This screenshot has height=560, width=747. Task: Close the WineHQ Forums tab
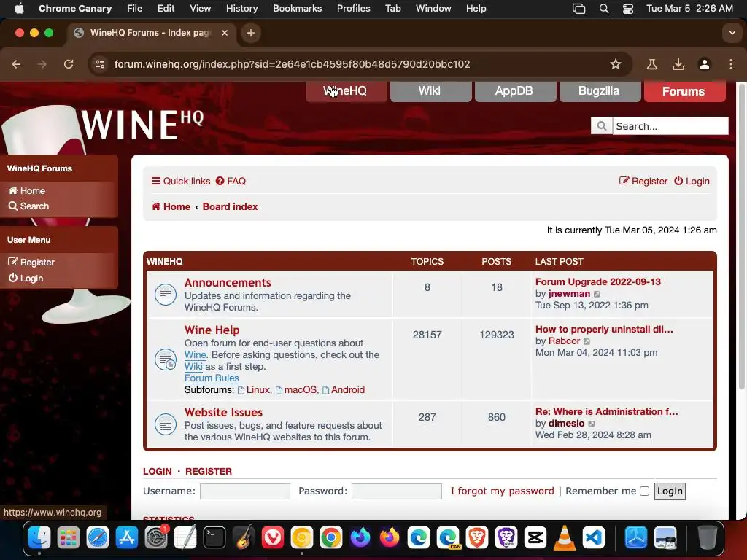[x=225, y=33]
